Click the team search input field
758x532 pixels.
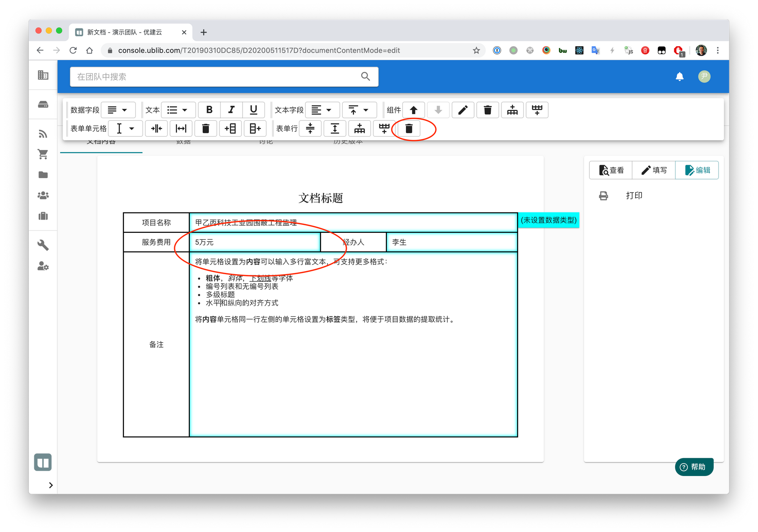216,77
